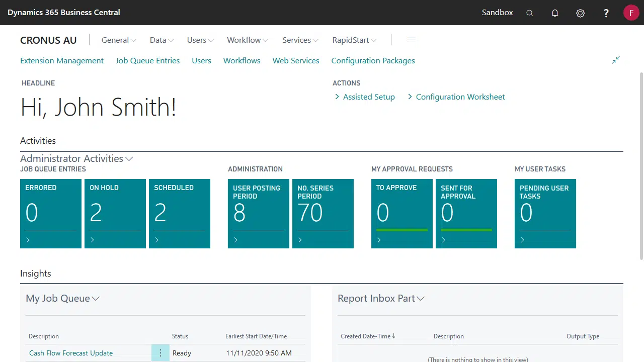Click the search magnifier icon
The height and width of the screenshot is (362, 644).
529,13
